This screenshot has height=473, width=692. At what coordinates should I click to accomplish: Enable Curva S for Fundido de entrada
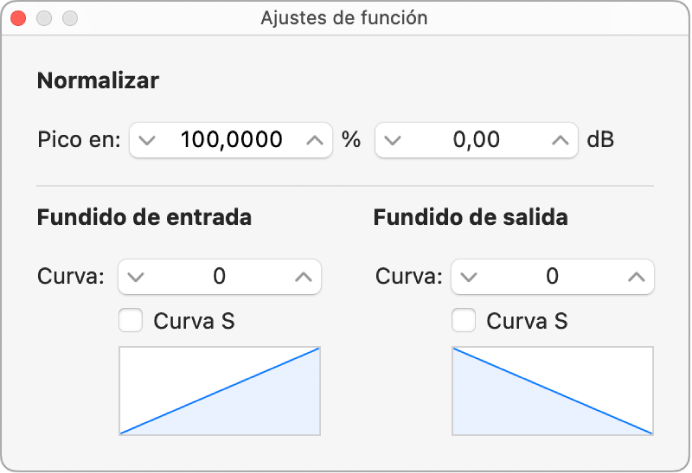[x=130, y=321]
